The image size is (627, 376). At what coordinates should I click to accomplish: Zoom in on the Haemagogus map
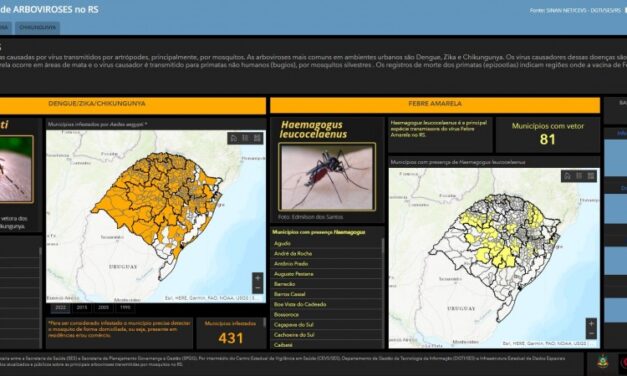pos(591,323)
